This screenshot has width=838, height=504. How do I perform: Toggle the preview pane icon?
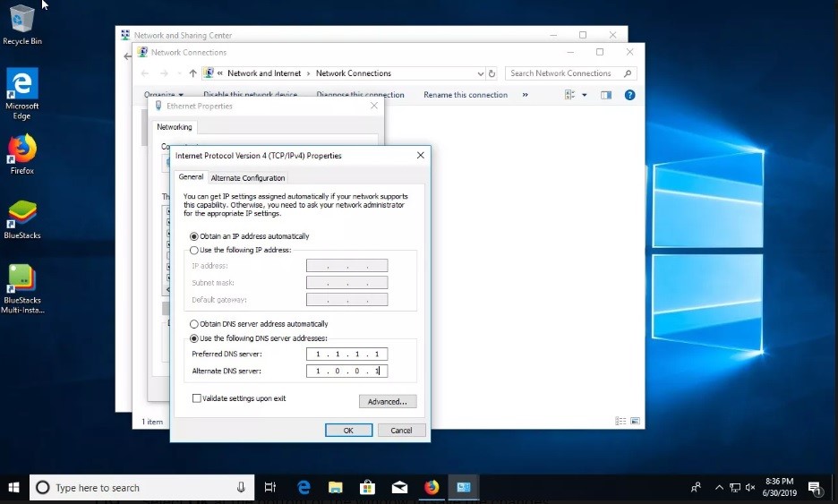[606, 95]
